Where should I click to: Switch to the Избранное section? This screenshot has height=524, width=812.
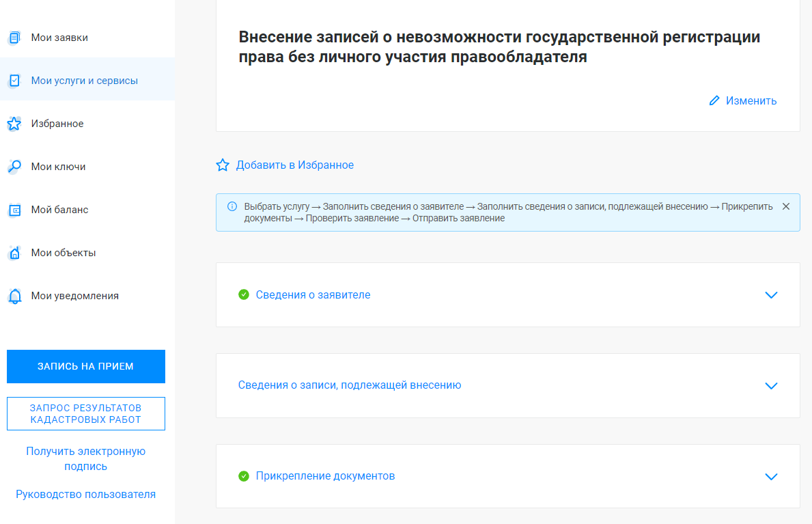[58, 123]
